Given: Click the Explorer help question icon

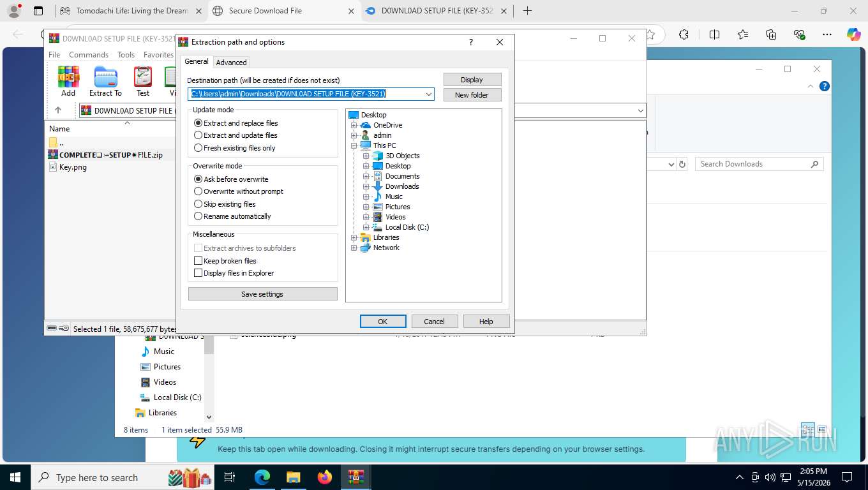Looking at the screenshot, I should click(825, 86).
